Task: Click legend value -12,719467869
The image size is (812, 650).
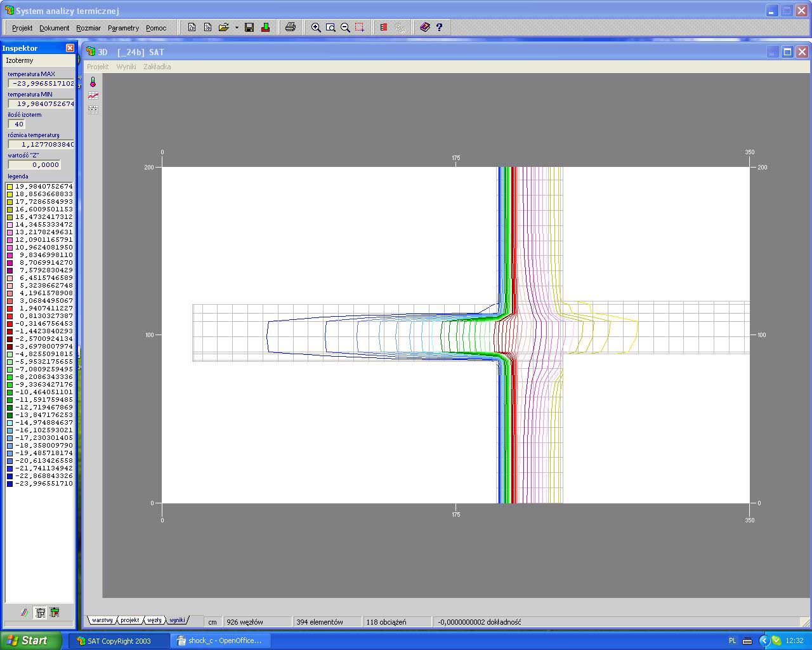Action: coord(44,408)
